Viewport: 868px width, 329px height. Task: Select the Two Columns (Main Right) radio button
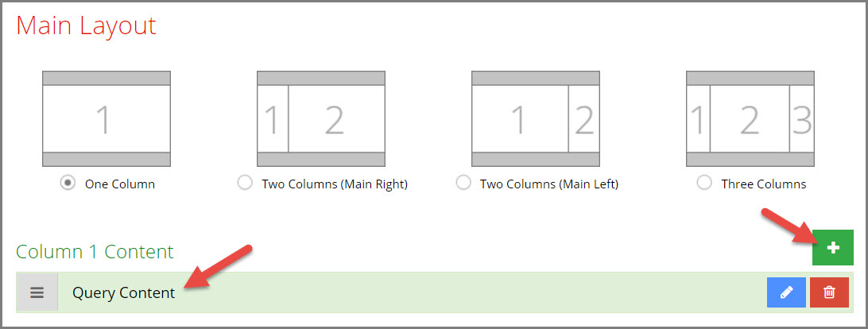coord(245,183)
